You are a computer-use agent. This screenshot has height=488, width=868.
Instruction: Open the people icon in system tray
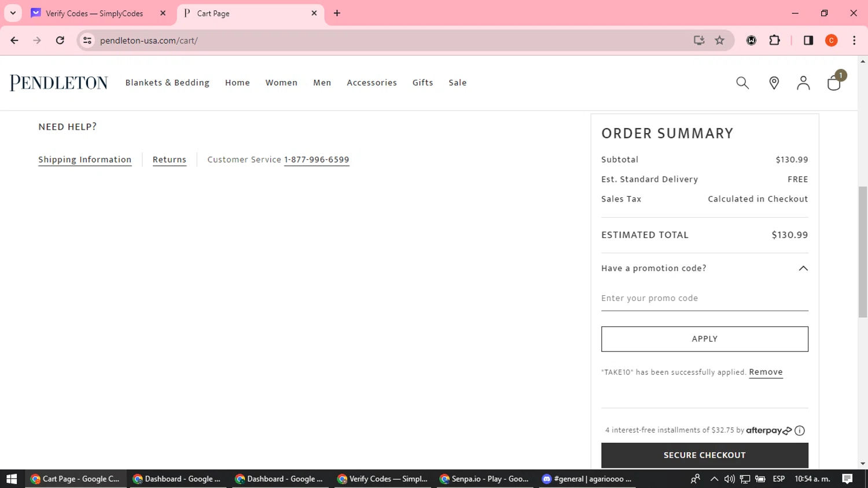click(x=696, y=479)
